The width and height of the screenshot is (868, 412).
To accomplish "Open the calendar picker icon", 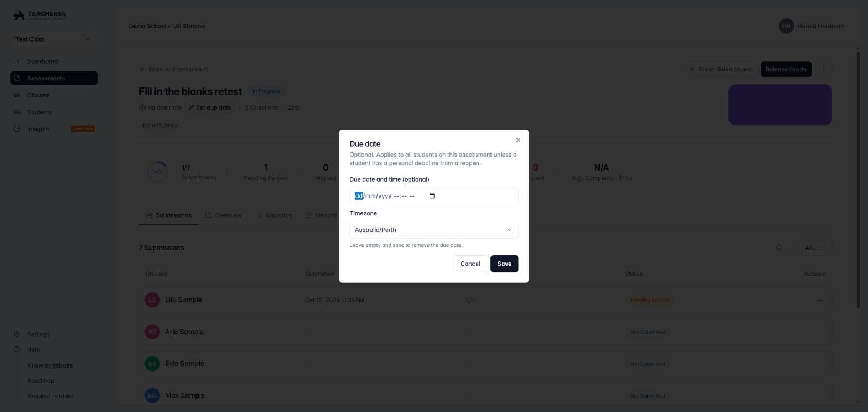I will [432, 196].
